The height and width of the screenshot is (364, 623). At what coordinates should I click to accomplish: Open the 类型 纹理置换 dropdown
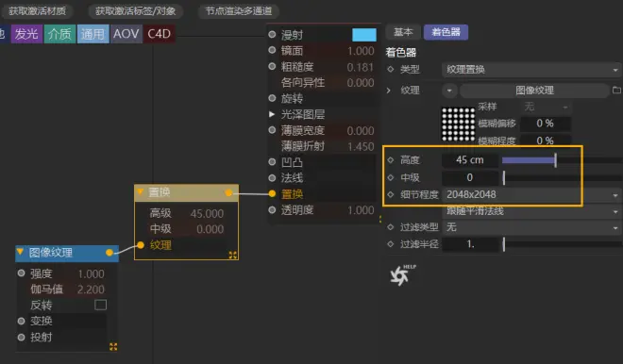click(531, 70)
